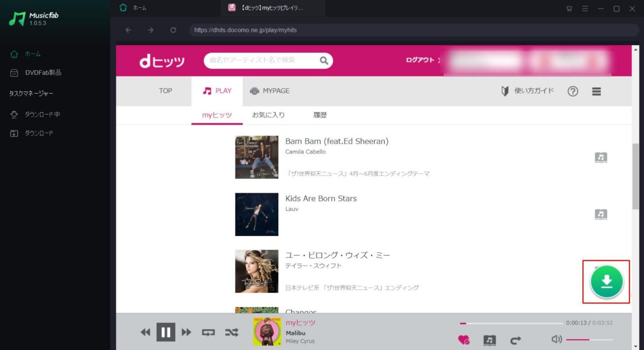This screenshot has height=350, width=644.
Task: Open the title bar skin shirt icon
Action: click(569, 8)
